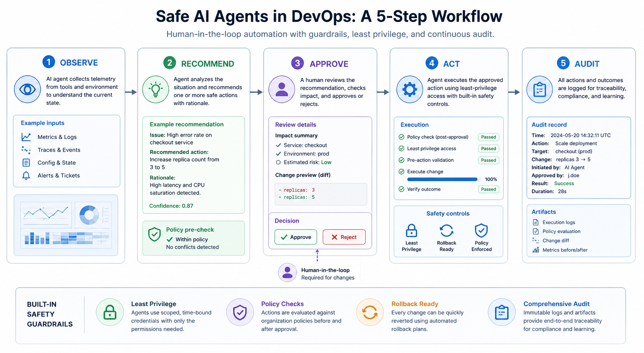
Task: Click the checkmark next to Within policy
Action: click(x=170, y=239)
